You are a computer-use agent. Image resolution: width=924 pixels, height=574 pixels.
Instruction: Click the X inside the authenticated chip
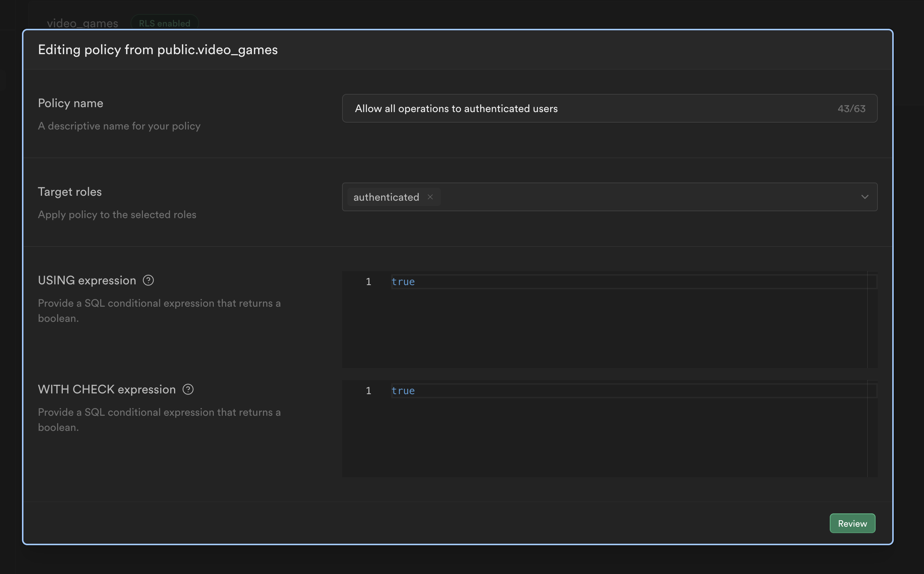(431, 197)
